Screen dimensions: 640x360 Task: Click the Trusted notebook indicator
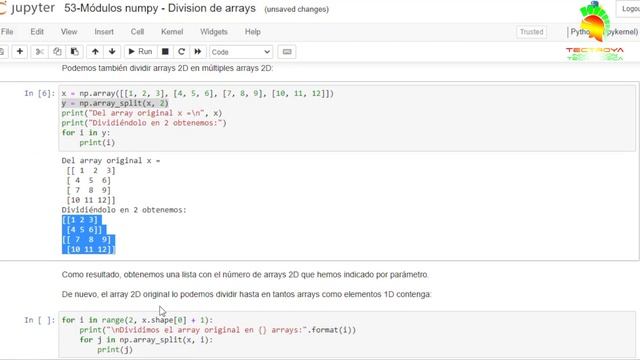point(531,32)
